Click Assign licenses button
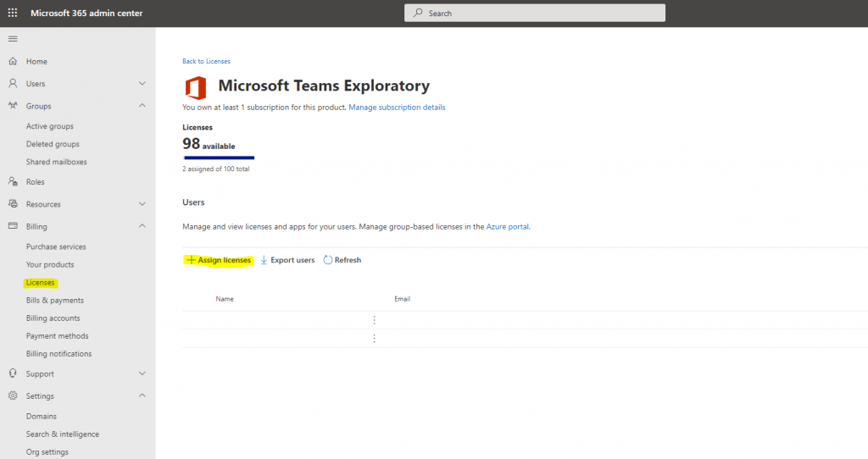 point(220,260)
